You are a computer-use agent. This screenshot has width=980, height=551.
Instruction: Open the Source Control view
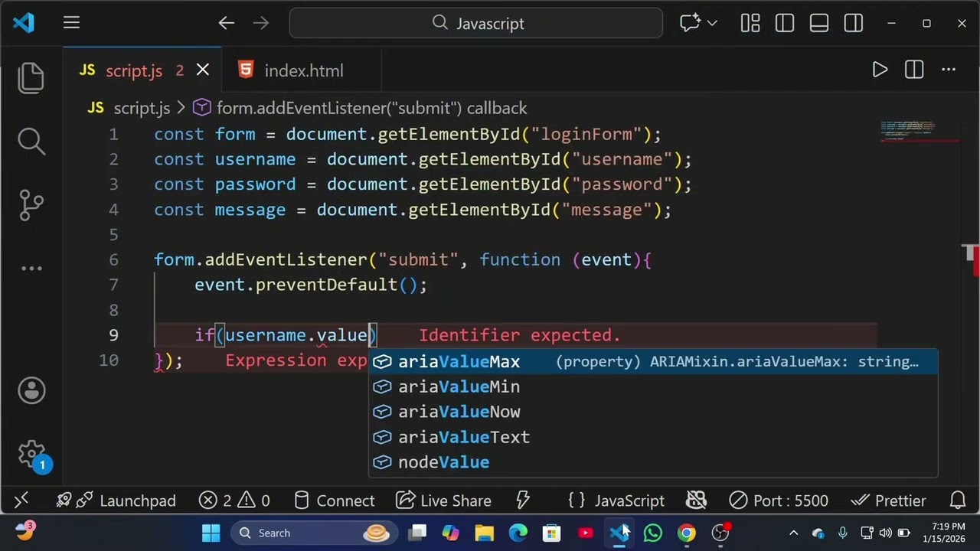31,204
